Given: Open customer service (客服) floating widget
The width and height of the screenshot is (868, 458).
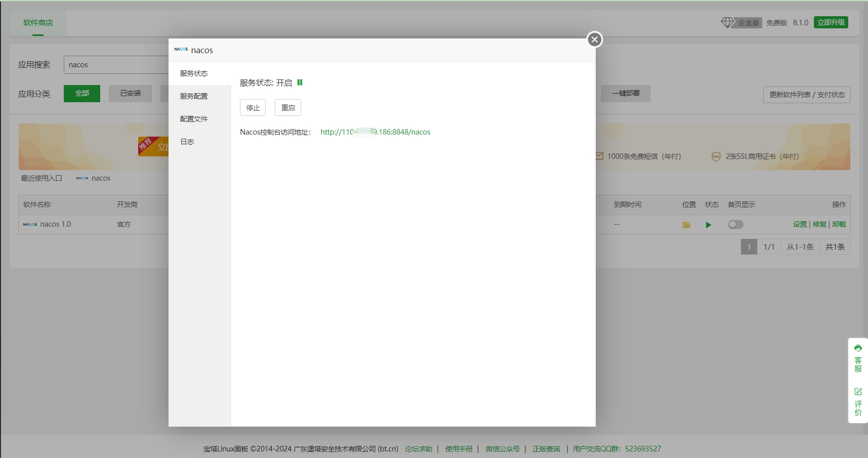Looking at the screenshot, I should [858, 359].
